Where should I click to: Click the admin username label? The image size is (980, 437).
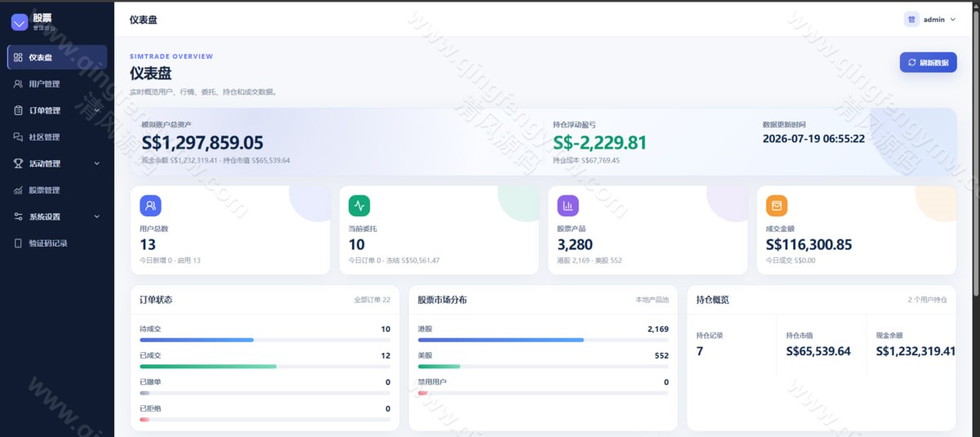[x=934, y=19]
